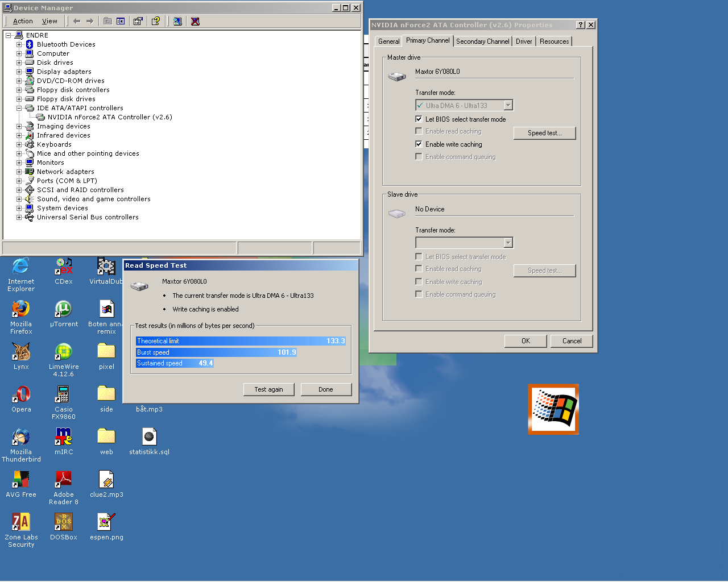
Task: Select NVIDIA nForce2 ATA Controller tree item
Action: [x=109, y=117]
